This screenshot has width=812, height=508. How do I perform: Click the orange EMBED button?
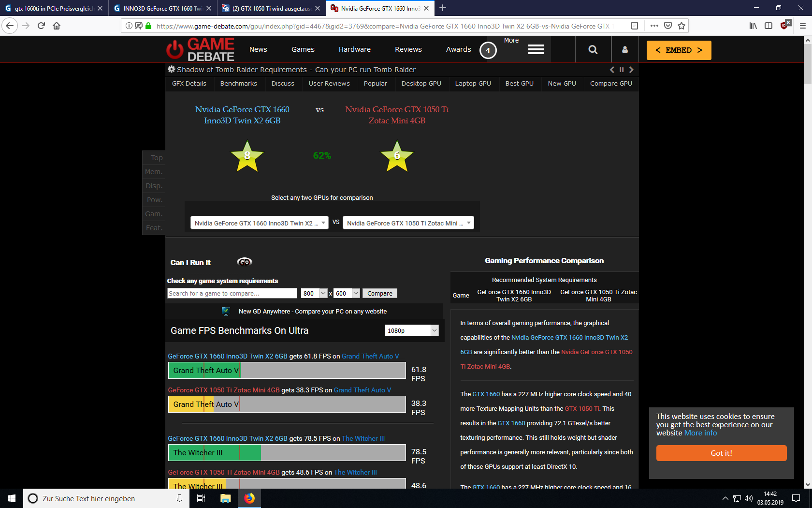679,50
